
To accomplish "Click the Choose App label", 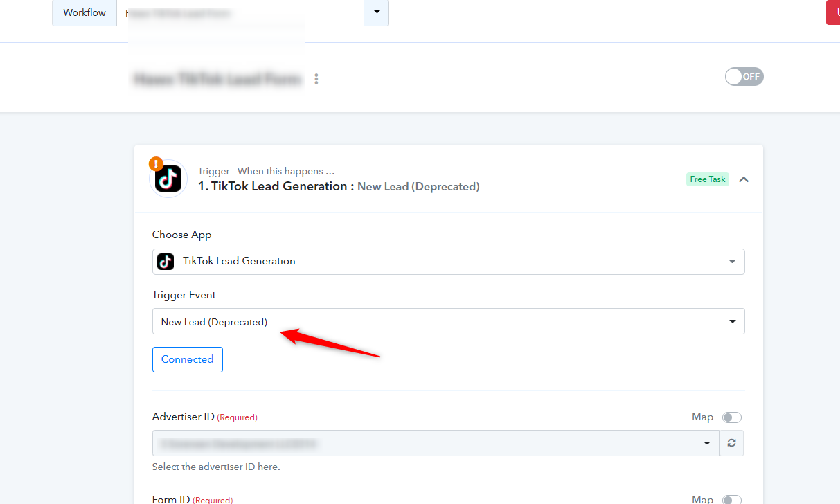I will (181, 235).
